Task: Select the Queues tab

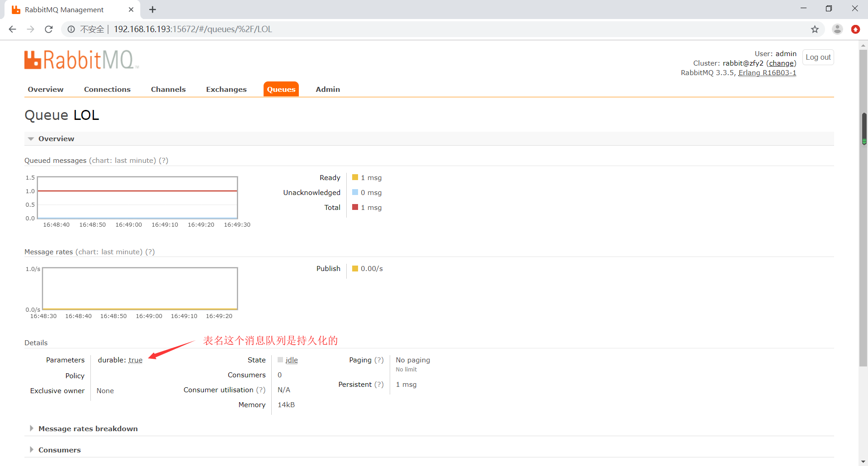Action: 281,90
